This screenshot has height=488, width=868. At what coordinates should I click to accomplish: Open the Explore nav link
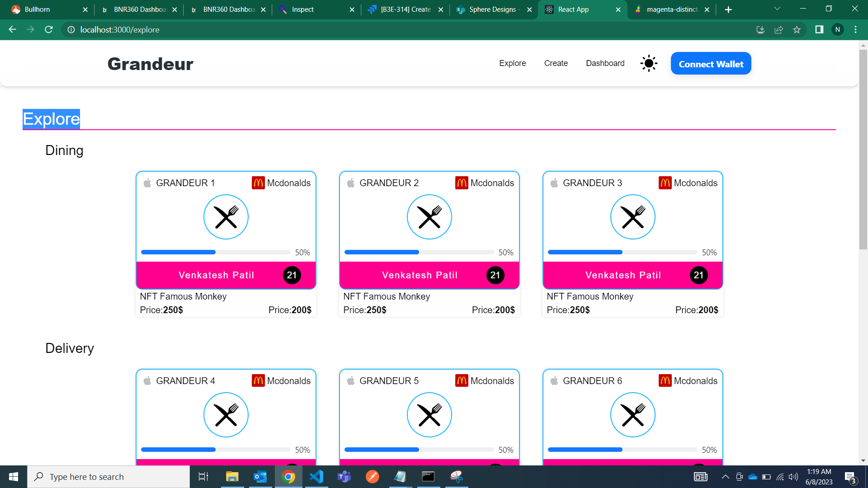(x=512, y=63)
